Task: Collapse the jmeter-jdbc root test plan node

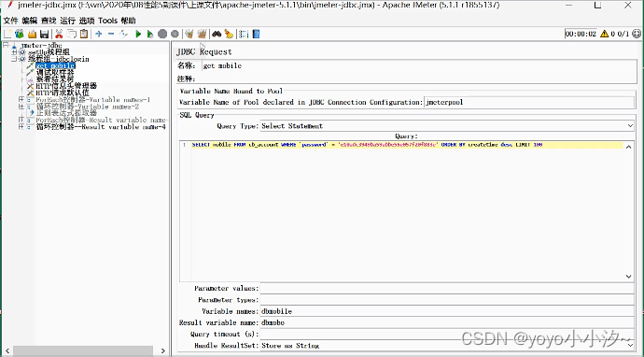Action: [6, 45]
